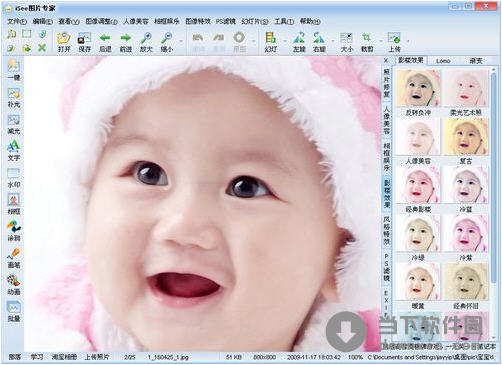Select the 减光 reduce light tool

14,124
